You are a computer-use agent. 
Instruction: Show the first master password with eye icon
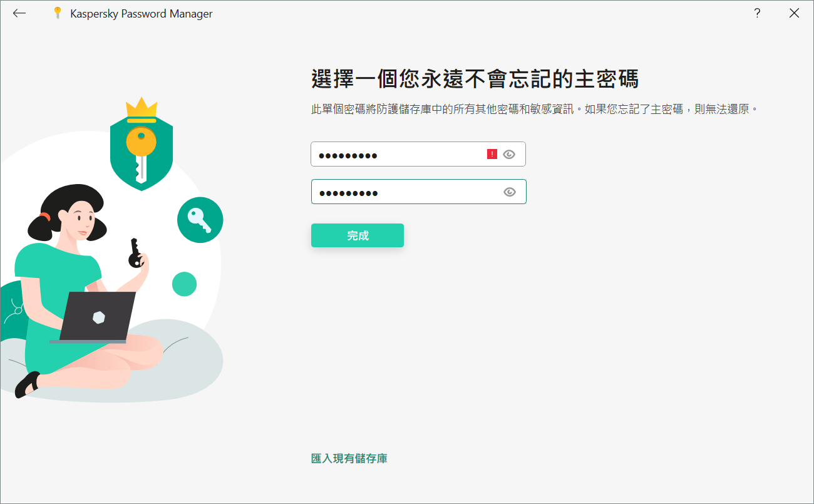point(509,154)
